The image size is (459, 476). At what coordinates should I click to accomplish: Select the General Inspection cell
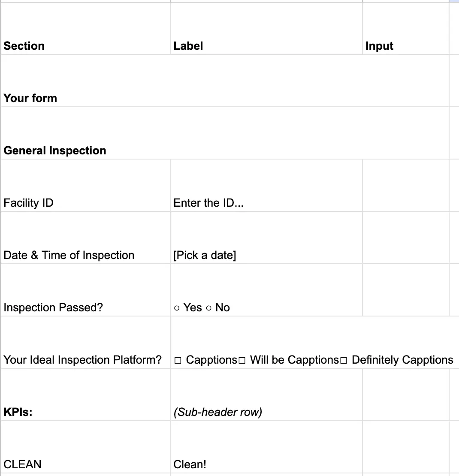(x=225, y=133)
